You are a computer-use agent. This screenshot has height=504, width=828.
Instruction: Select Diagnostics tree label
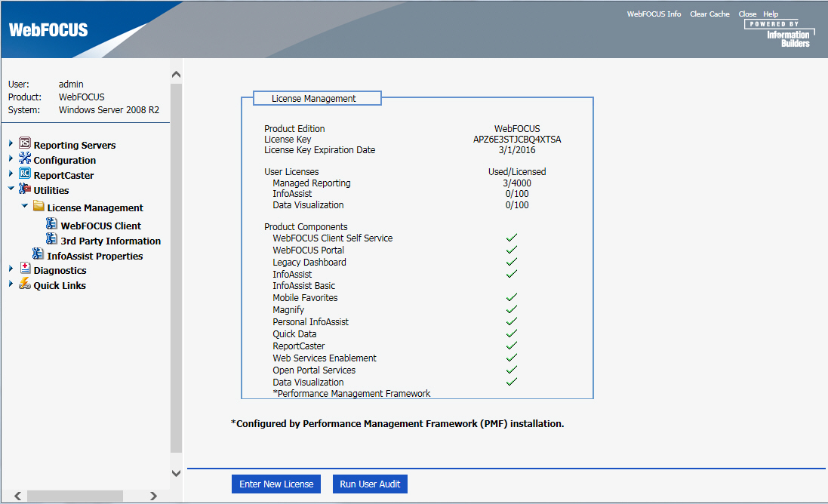(x=60, y=271)
